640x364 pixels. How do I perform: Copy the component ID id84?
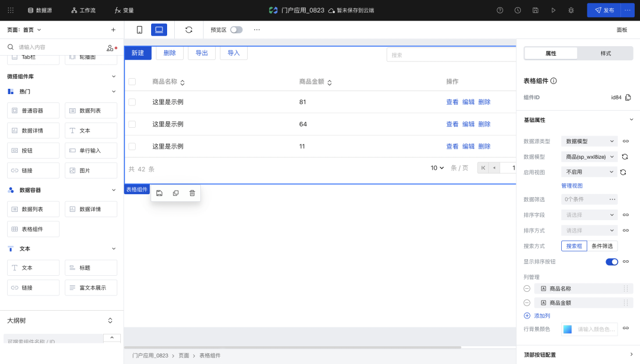pyautogui.click(x=628, y=98)
